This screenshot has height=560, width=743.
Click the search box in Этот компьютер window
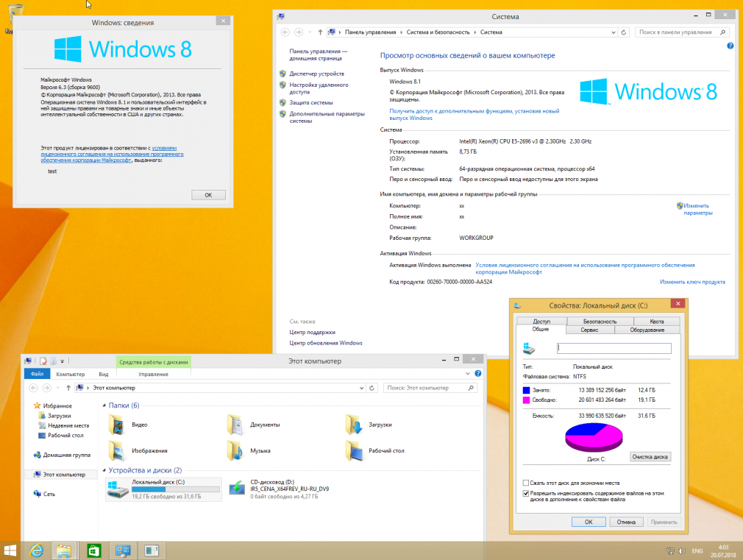[430, 388]
